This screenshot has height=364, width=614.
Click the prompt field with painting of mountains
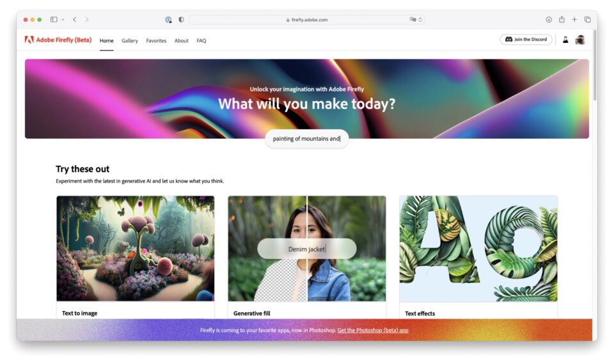(307, 139)
